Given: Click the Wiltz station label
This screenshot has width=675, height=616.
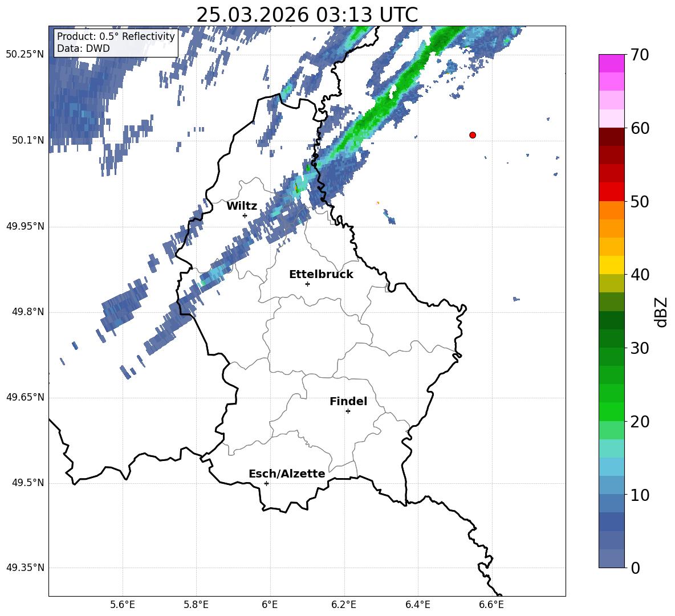Looking at the screenshot, I should [x=242, y=206].
